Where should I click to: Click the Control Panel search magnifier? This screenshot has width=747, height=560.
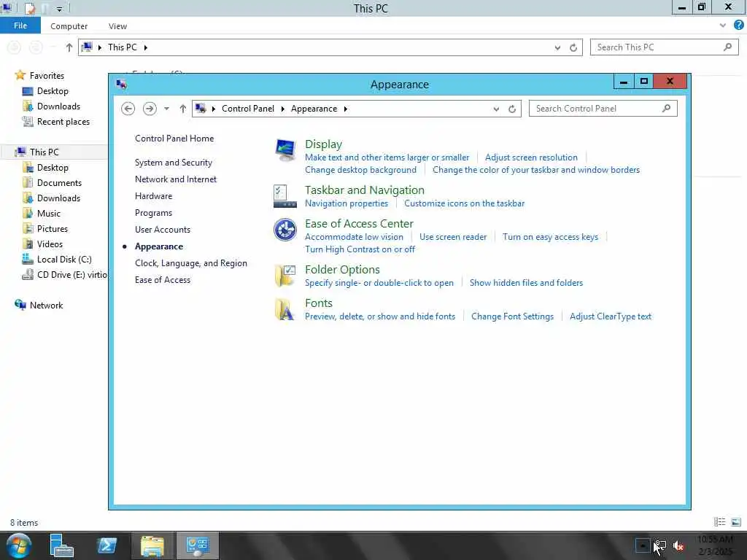coord(667,109)
